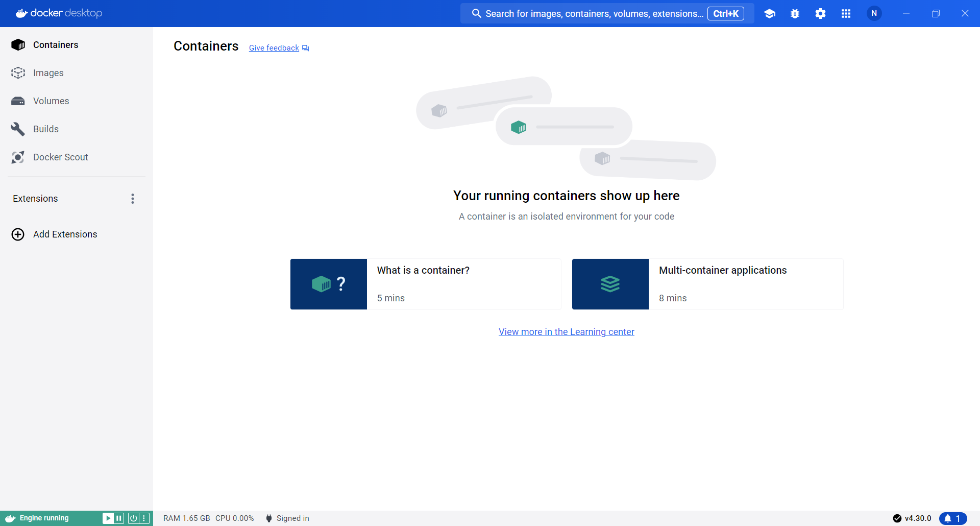Click the Volumes drive icon
This screenshot has width=980, height=526.
click(x=18, y=101)
